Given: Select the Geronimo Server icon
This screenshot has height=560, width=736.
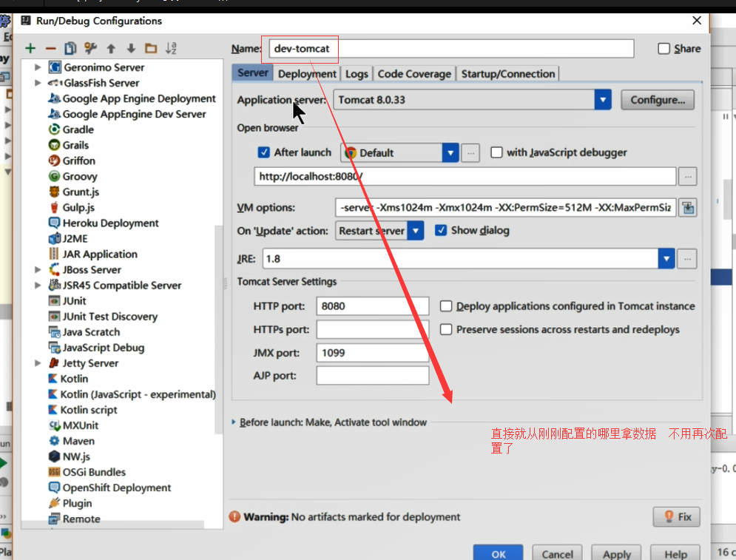Looking at the screenshot, I should [x=55, y=67].
